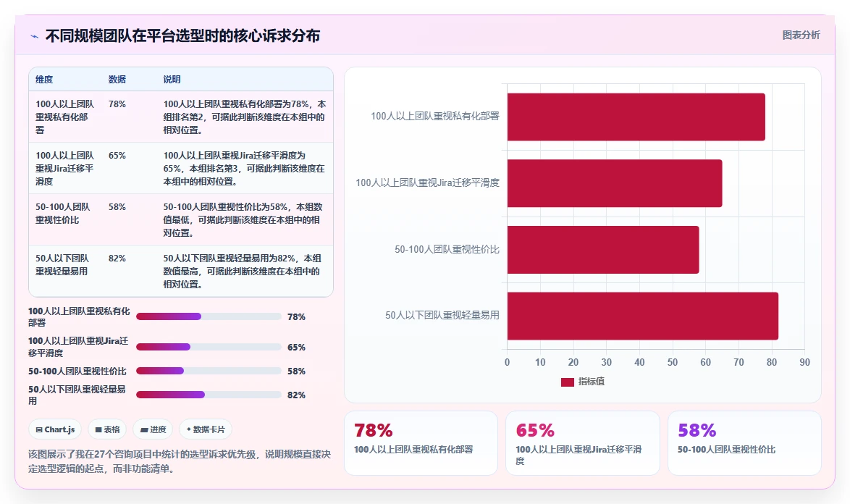This screenshot has width=850, height=504.
Task: Click the chart bar for 100人以上团队重视Jira迁移平滑度
Action: click(x=615, y=183)
